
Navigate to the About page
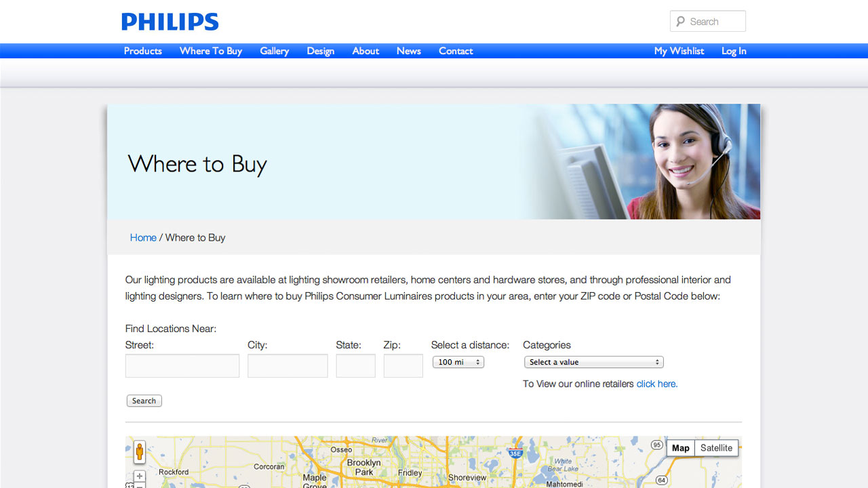click(366, 51)
